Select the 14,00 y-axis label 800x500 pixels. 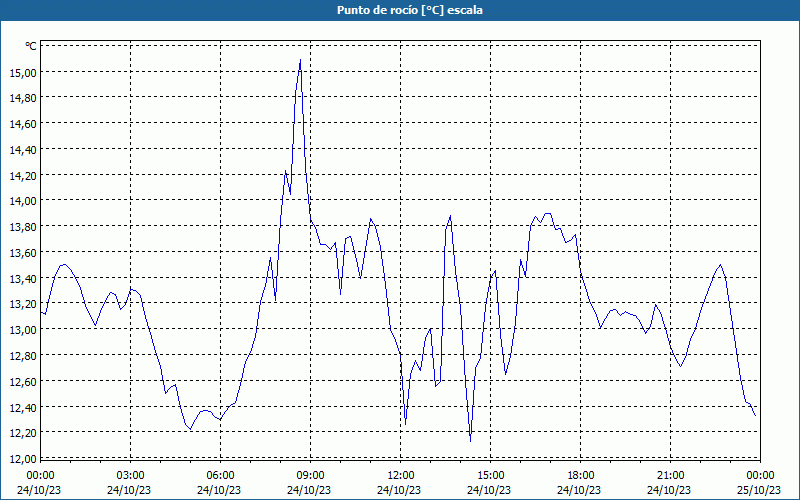[x=23, y=201]
